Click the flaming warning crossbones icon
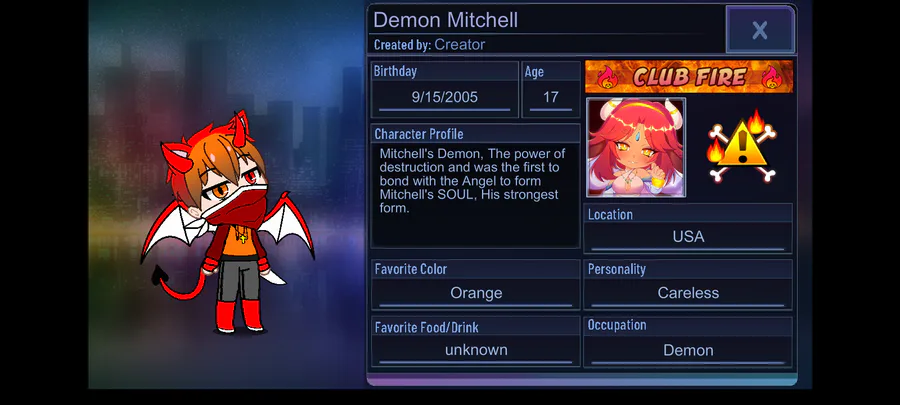 742,146
